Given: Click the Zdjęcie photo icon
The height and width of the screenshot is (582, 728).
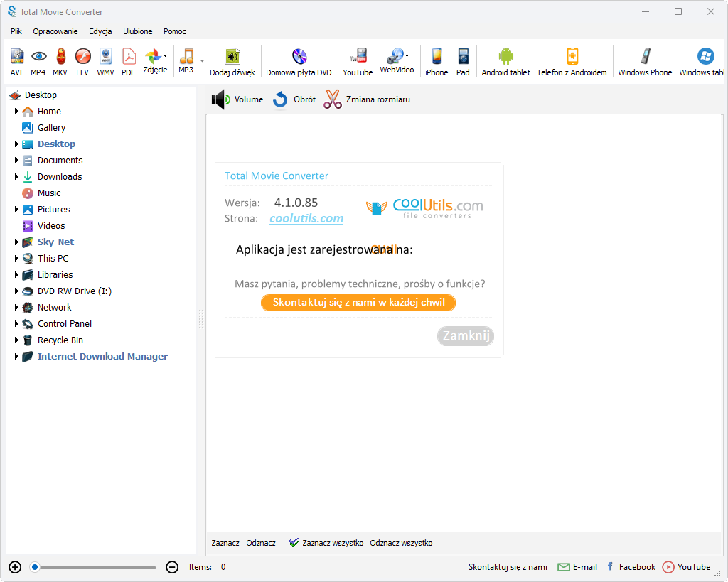Looking at the screenshot, I should pos(154,60).
